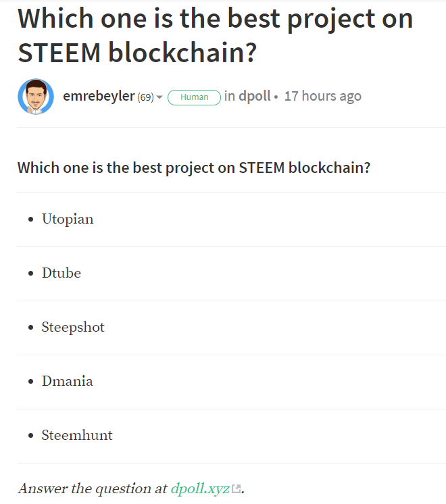Click the bullet point before Utopian
Viewport: 446px width, 504px height.
[31, 220]
